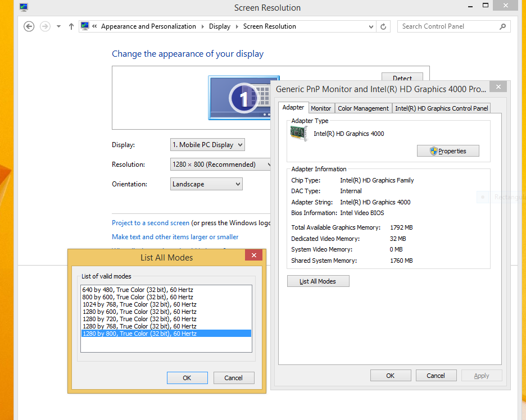
Task: Click Cancel in adapter properties dialog
Action: click(436, 376)
